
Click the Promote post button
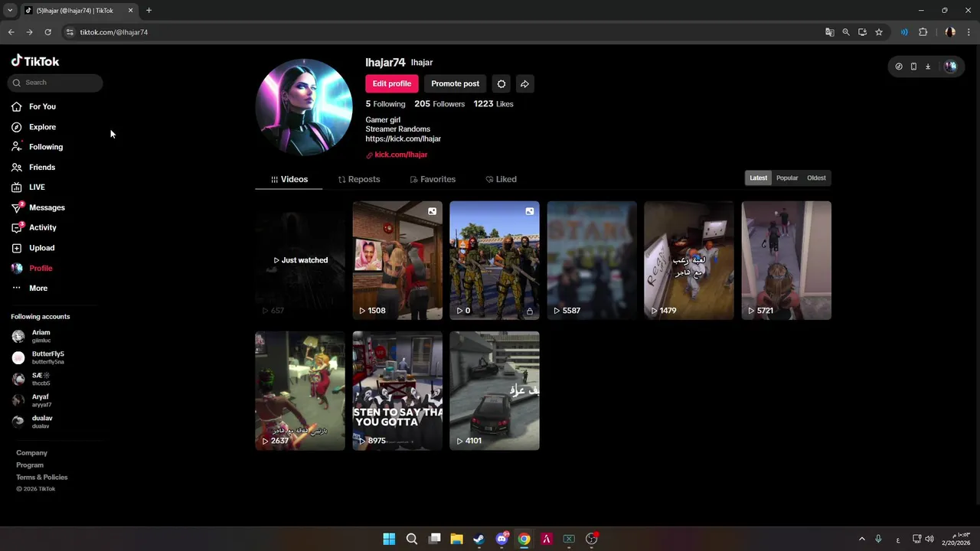pyautogui.click(x=455, y=83)
